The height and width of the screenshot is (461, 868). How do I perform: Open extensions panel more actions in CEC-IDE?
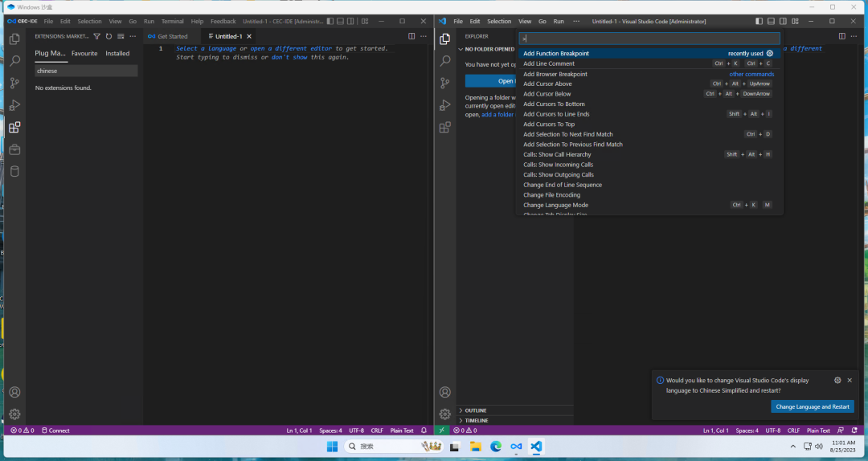click(133, 36)
